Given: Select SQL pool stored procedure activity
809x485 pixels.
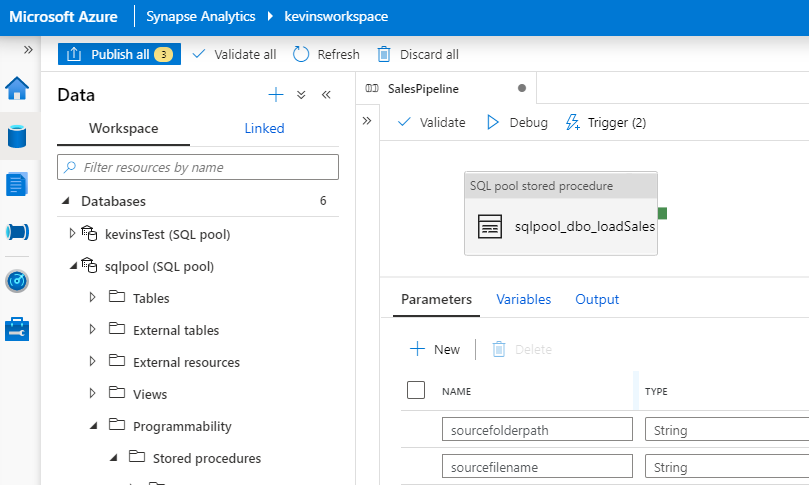Looking at the screenshot, I should tap(561, 213).
